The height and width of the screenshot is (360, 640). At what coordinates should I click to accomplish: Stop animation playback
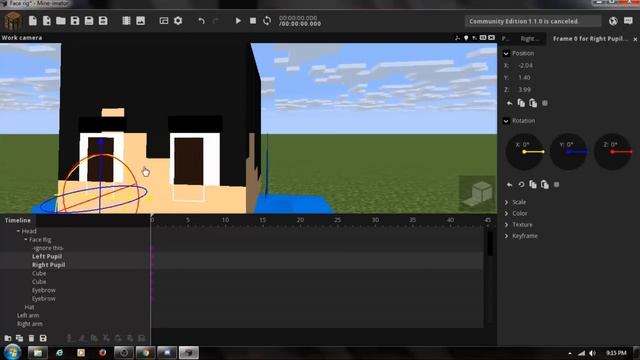tap(253, 21)
